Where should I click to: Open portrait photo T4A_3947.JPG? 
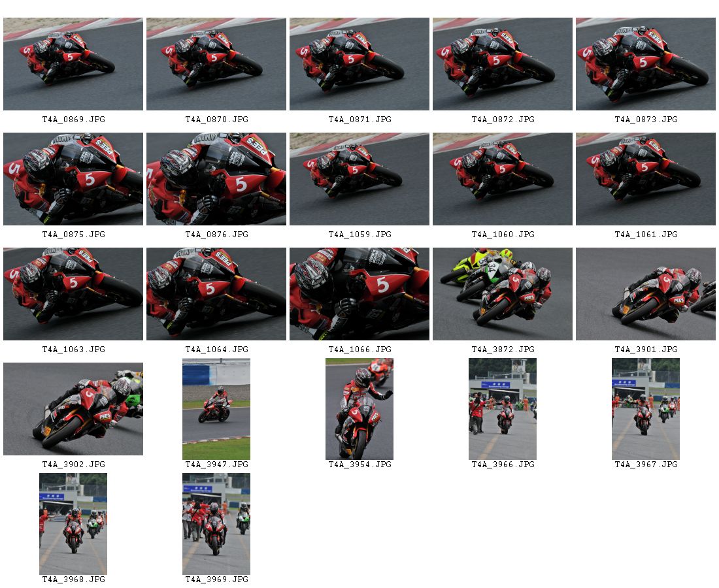[216, 409]
